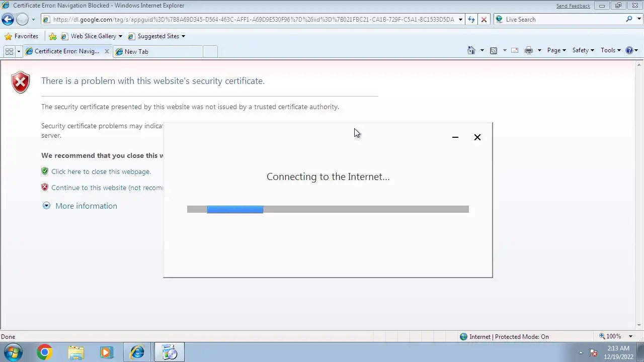This screenshot has width=644, height=362.
Task: Click the Send Feedback link
Action: 573,6
